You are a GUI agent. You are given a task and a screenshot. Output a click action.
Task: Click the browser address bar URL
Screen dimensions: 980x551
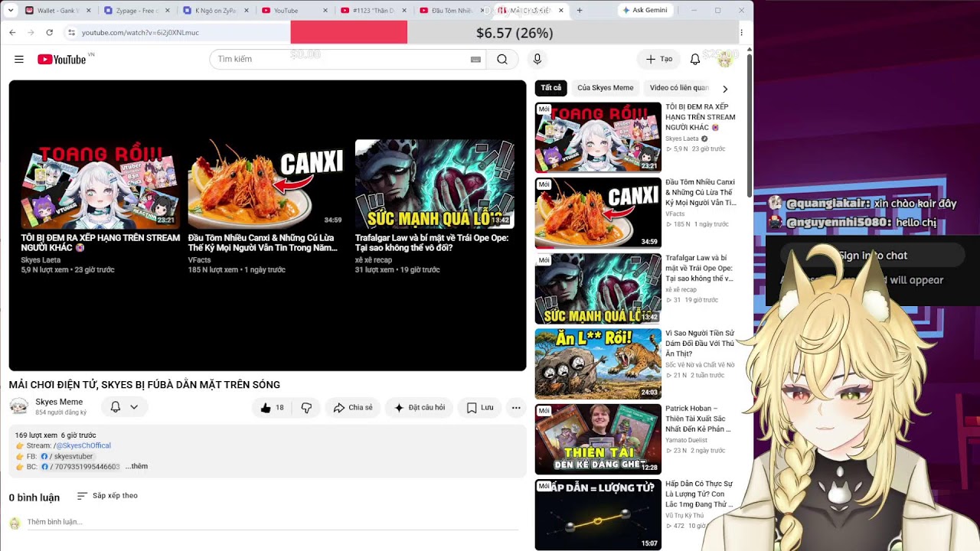140,32
